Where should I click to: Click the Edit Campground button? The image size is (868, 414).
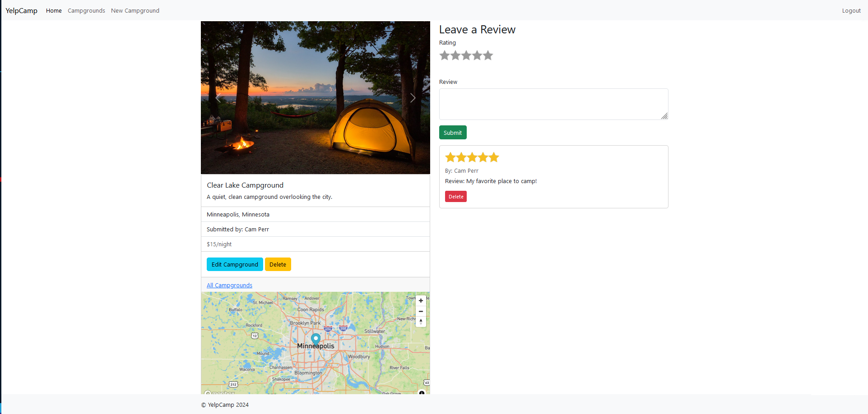[x=235, y=264]
